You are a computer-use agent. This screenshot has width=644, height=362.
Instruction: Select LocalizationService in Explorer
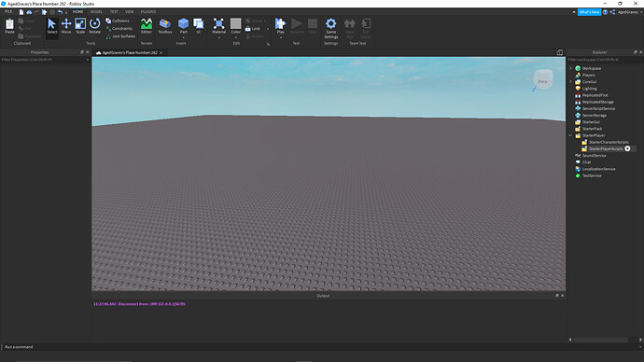point(599,169)
